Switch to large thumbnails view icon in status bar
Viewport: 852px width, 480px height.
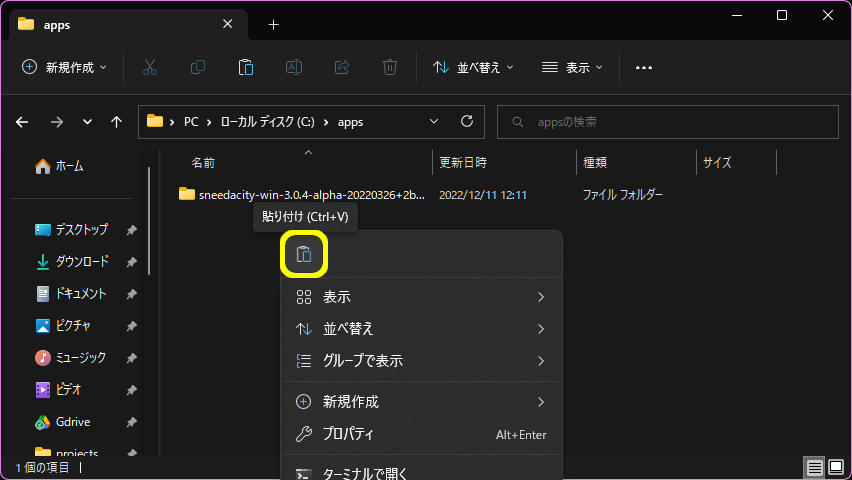[836, 467]
